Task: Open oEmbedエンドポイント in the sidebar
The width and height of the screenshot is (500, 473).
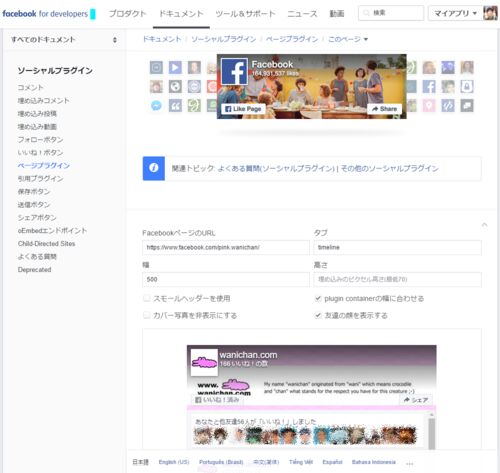Action: point(52,230)
